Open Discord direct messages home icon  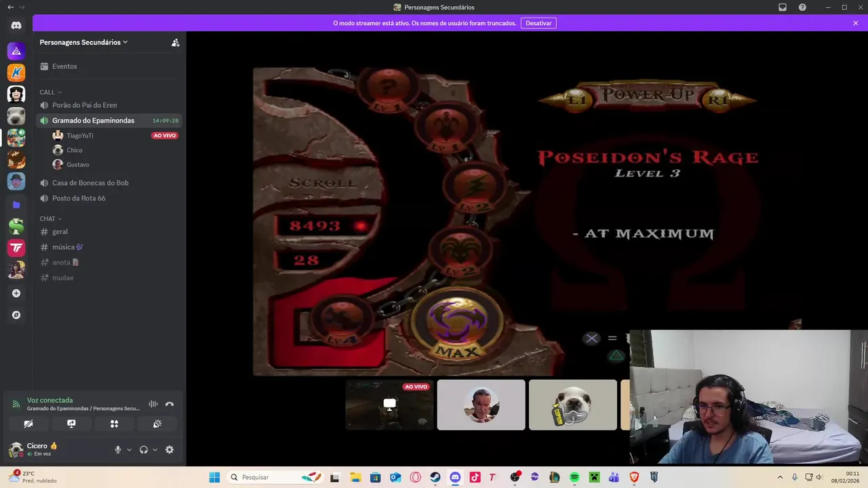click(16, 25)
